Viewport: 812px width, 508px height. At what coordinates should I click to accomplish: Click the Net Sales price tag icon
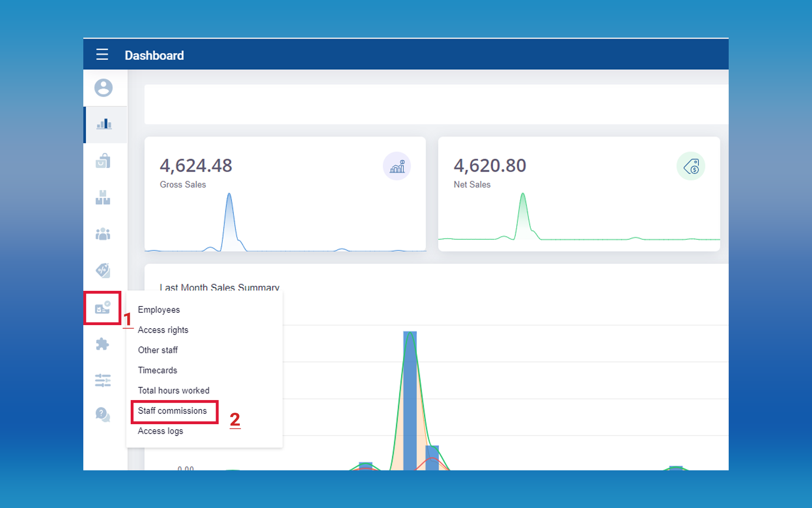point(691,166)
